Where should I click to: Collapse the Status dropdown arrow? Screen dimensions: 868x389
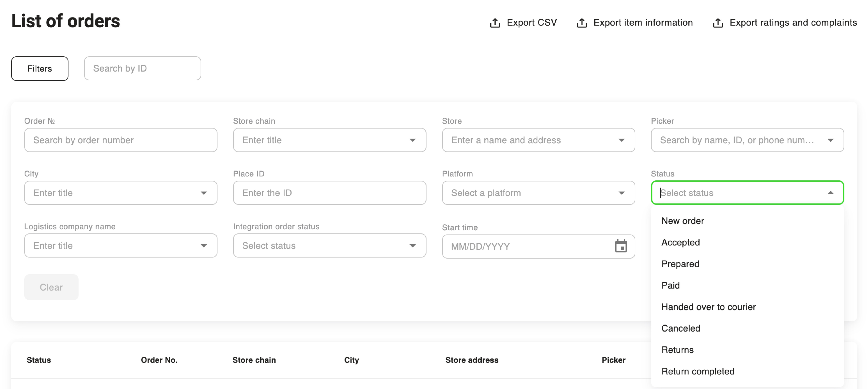point(830,193)
